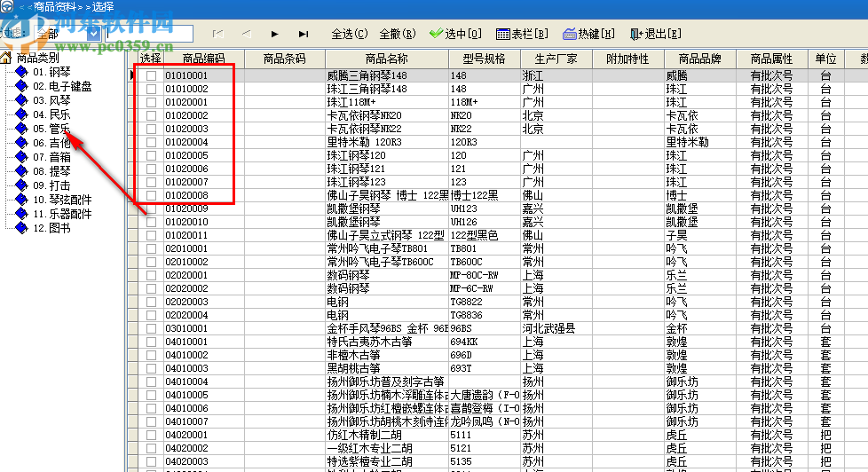868x472 pixels.
Task: Click the 商品类别 home root icon
Action: coord(6,58)
